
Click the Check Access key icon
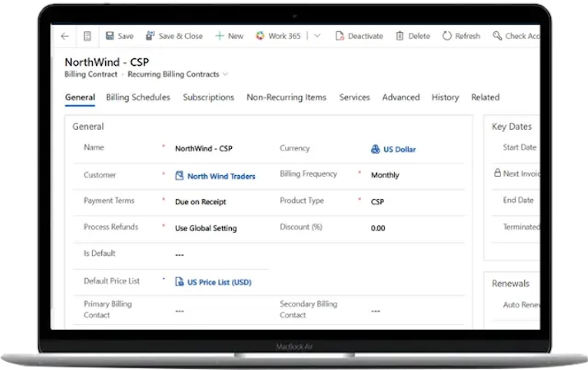(x=498, y=35)
